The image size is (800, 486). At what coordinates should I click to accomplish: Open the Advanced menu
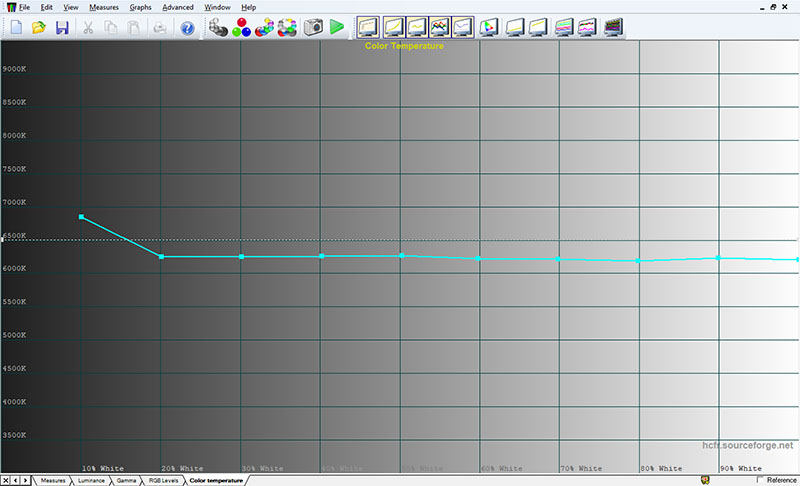[178, 7]
